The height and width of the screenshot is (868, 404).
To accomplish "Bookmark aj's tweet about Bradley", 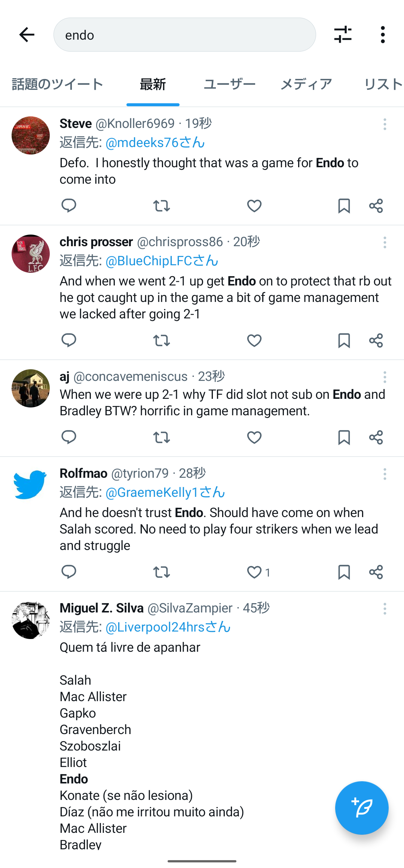I will [344, 437].
